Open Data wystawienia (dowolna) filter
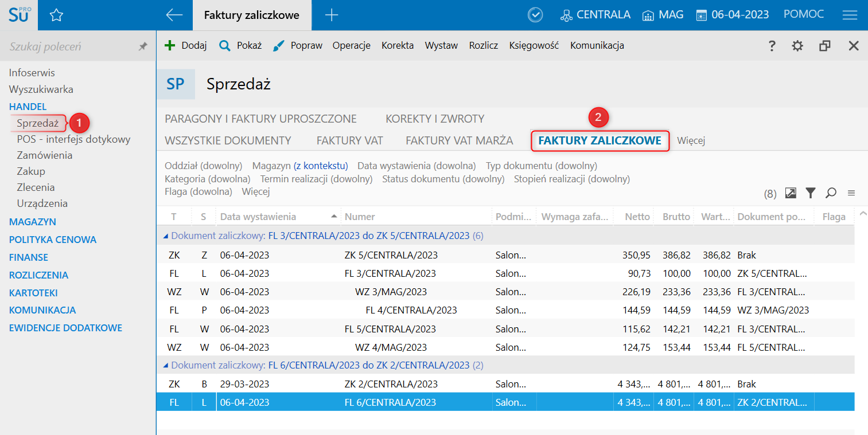868x435 pixels. [x=417, y=166]
